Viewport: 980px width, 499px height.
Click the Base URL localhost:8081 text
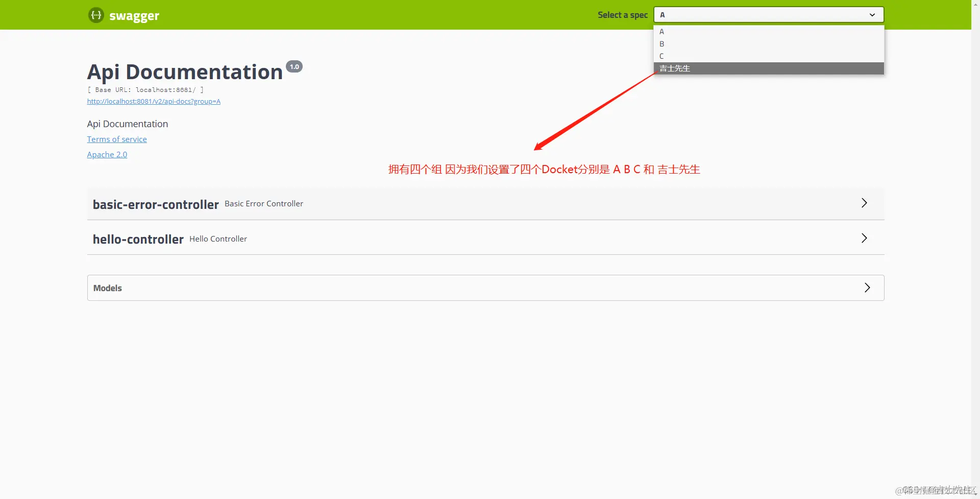[145, 89]
